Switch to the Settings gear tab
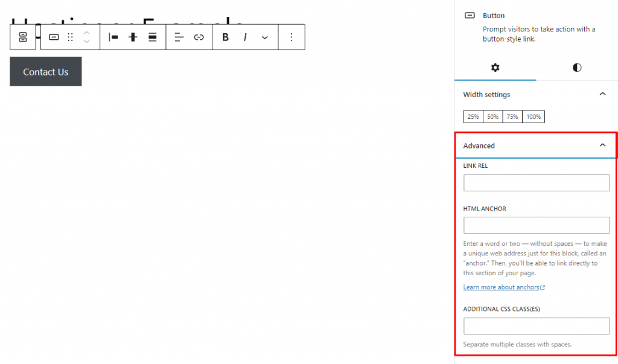This screenshot has width=618, height=364. pyautogui.click(x=495, y=68)
